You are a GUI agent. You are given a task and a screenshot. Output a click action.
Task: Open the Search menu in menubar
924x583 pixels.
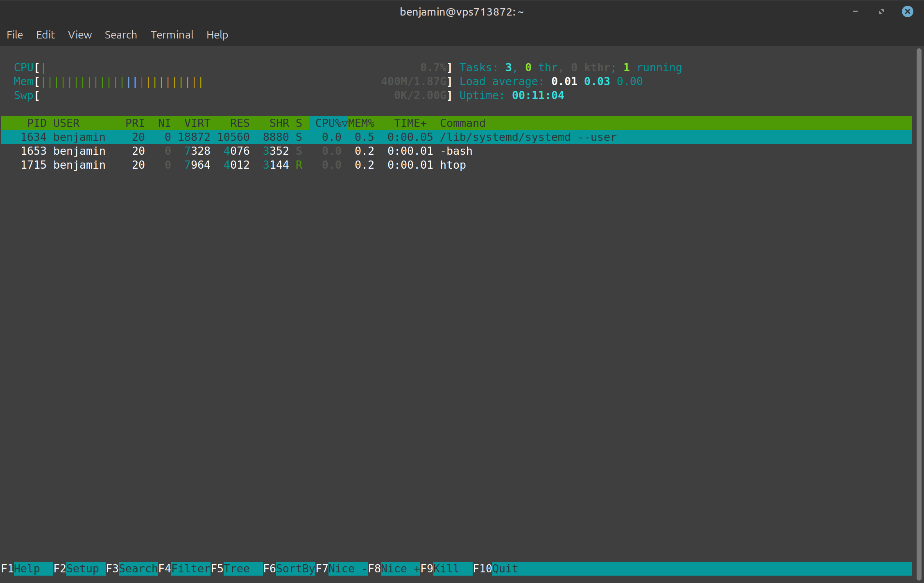pos(121,35)
